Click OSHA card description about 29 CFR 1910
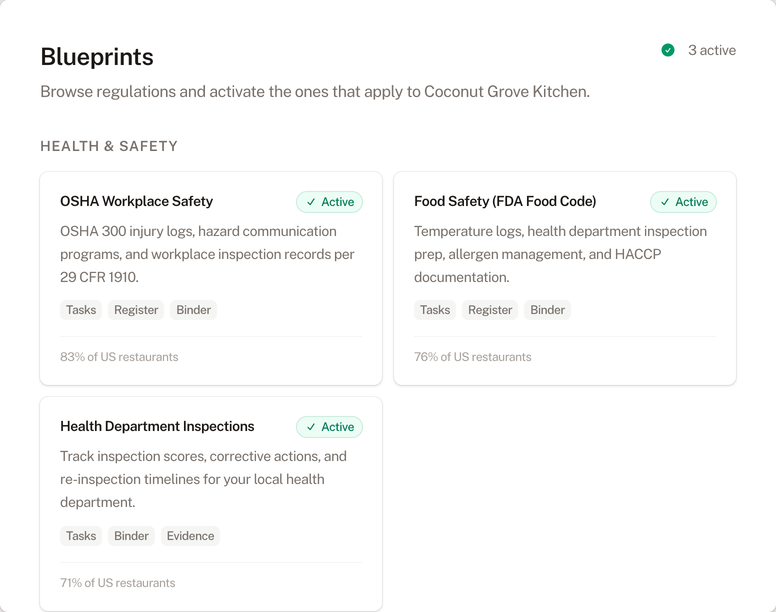This screenshot has height=612, width=776. [207, 254]
